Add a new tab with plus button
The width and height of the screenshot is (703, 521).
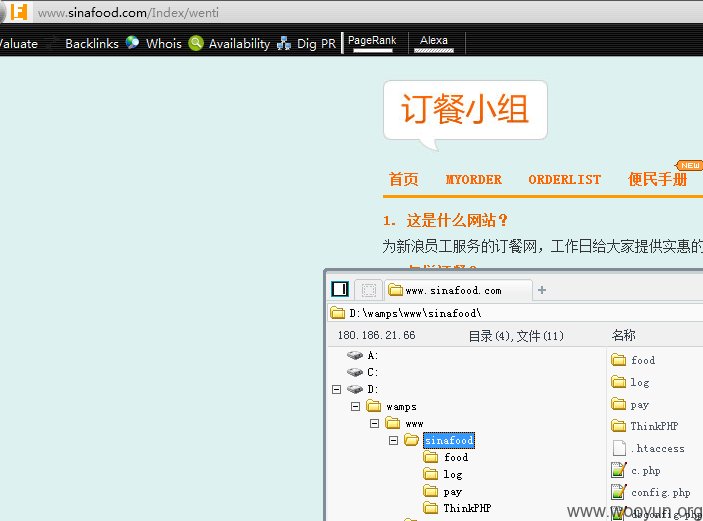[x=542, y=290]
